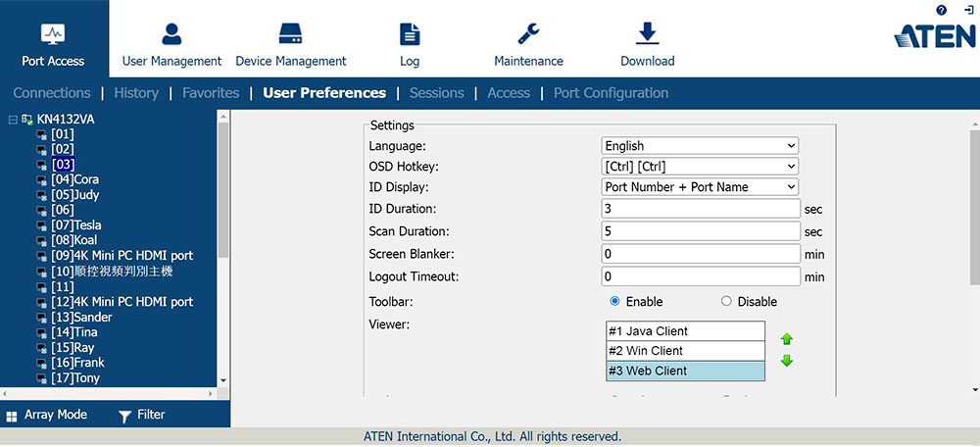
Task: Open User Management icon
Action: pyautogui.click(x=171, y=34)
